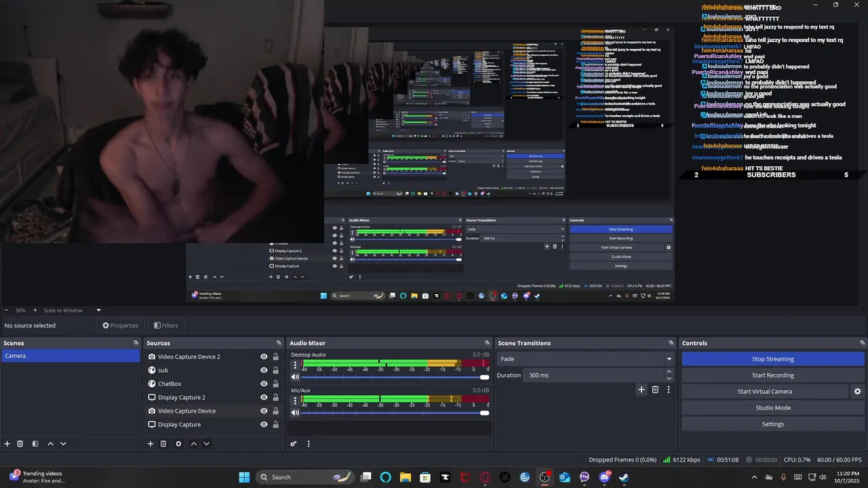Viewport: 868px width, 488px height.
Task: Decrease transition Duration with the down arrow
Action: point(669,379)
